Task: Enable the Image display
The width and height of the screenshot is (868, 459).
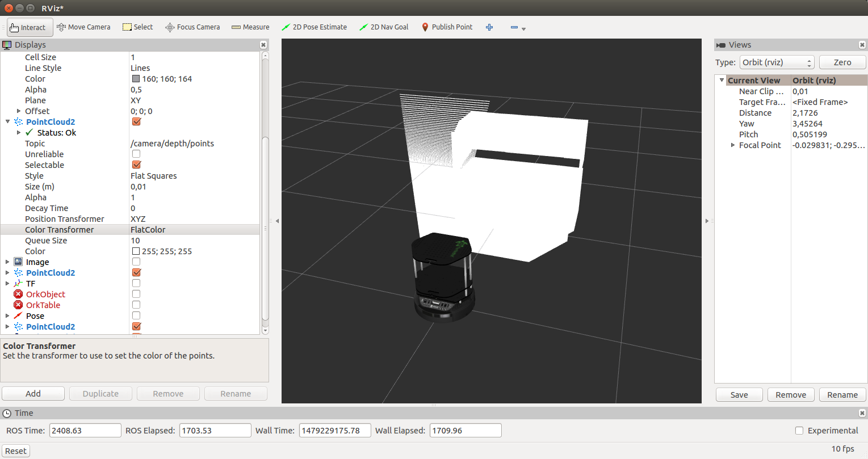Action: [x=136, y=262]
